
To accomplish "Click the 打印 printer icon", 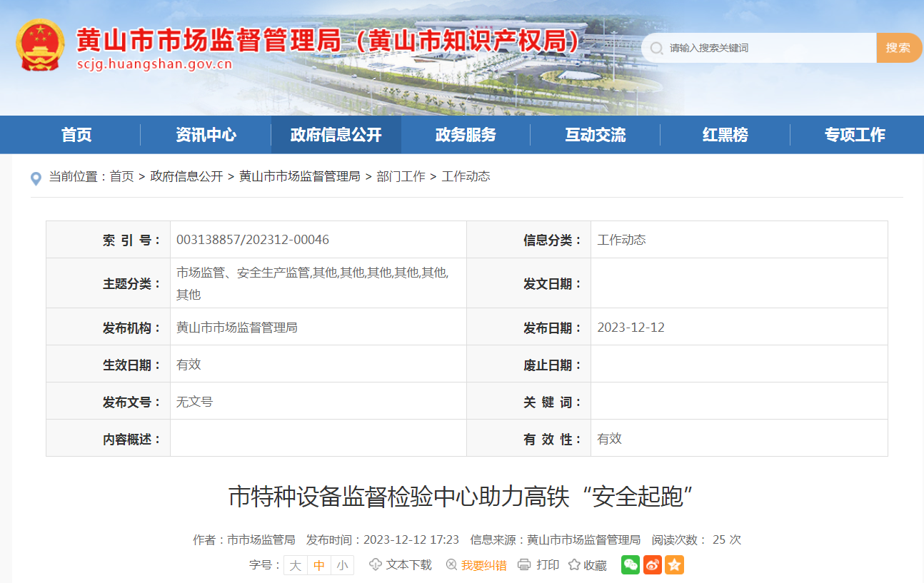I will click(524, 564).
